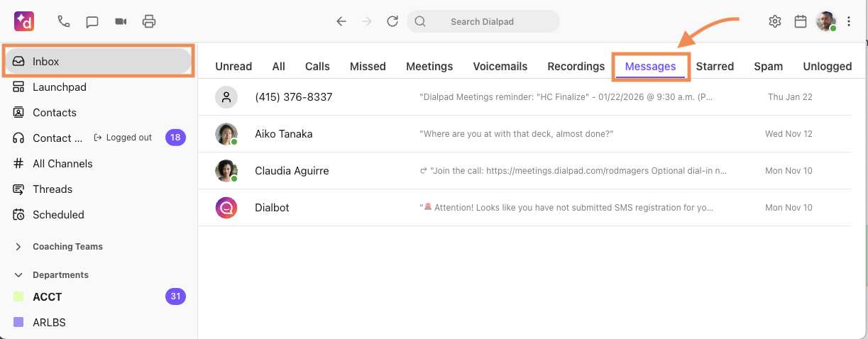Open the Dialbot conversation
This screenshot has width=868, height=339.
coord(524,208)
